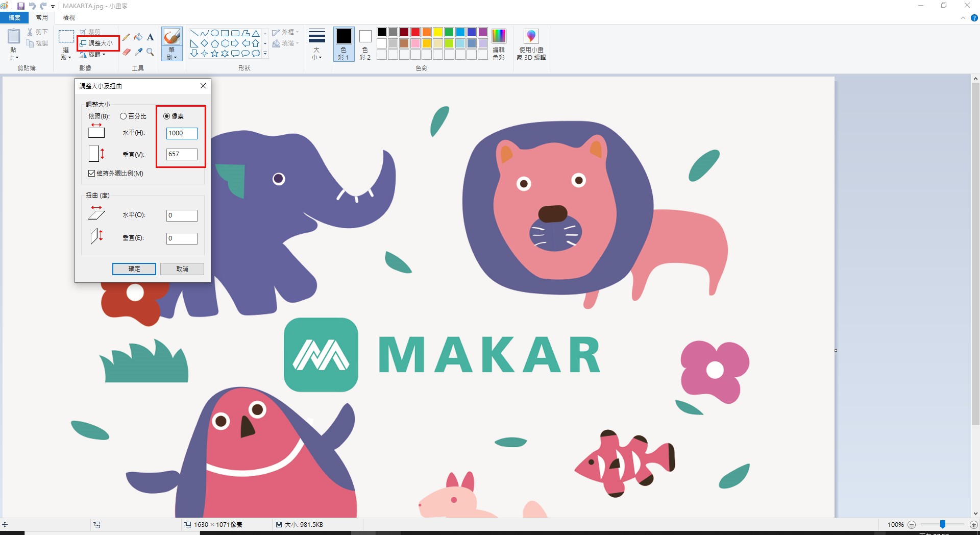Screen dimensions: 980x535
Task: Click the Save icon in quick access toolbar
Action: click(21, 6)
